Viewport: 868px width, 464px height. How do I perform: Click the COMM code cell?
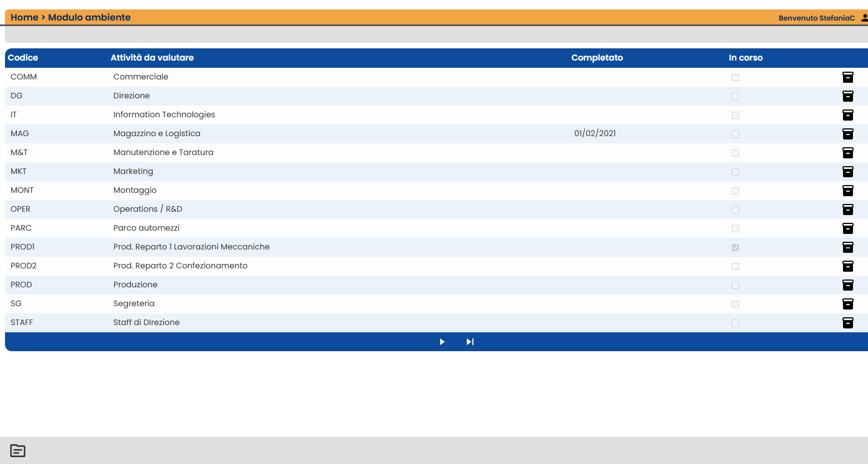click(x=23, y=77)
